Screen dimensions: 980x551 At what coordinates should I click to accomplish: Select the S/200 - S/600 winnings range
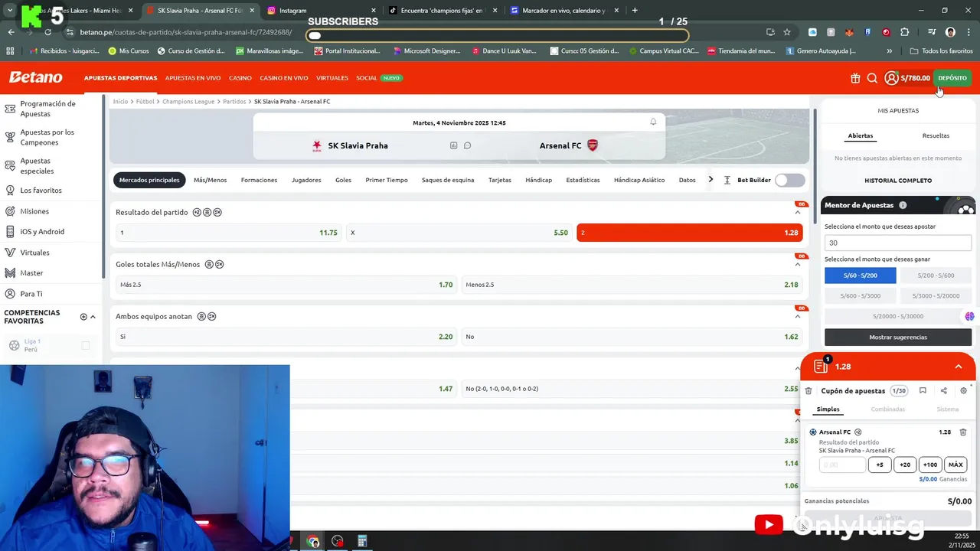[936, 275]
